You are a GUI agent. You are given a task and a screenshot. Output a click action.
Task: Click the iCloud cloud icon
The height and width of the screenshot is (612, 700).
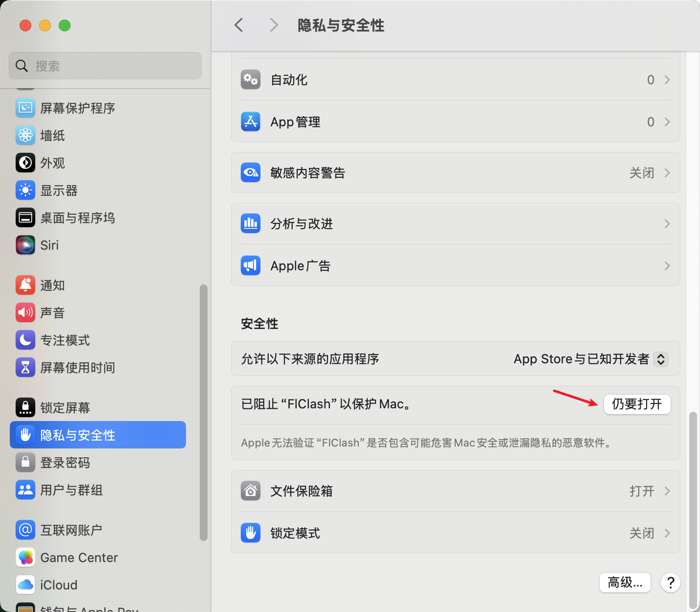(25, 585)
